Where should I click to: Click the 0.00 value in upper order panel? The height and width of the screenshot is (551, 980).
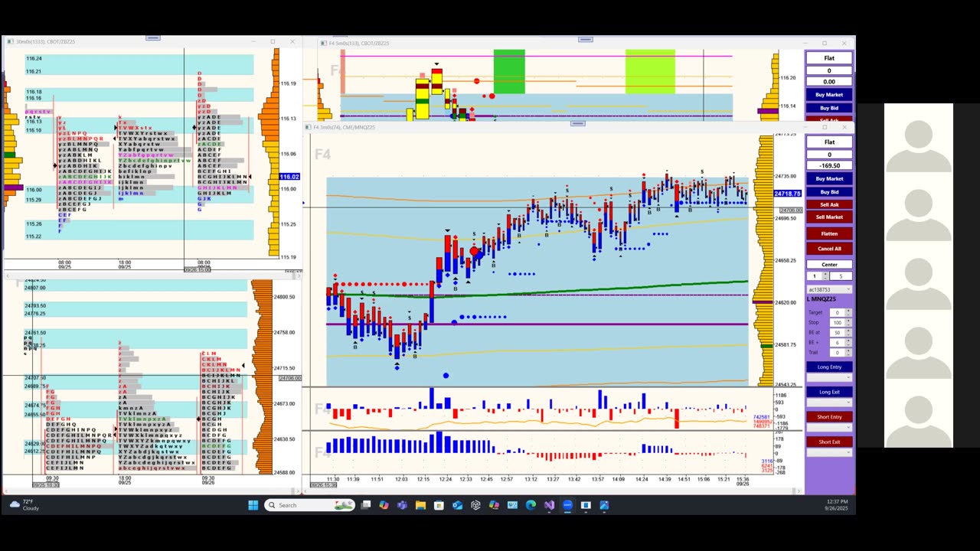coord(829,81)
